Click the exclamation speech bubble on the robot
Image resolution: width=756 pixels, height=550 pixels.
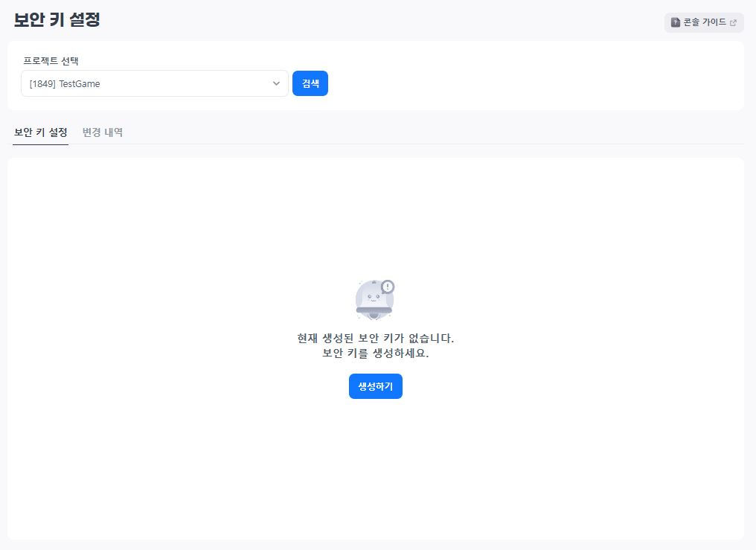(387, 287)
